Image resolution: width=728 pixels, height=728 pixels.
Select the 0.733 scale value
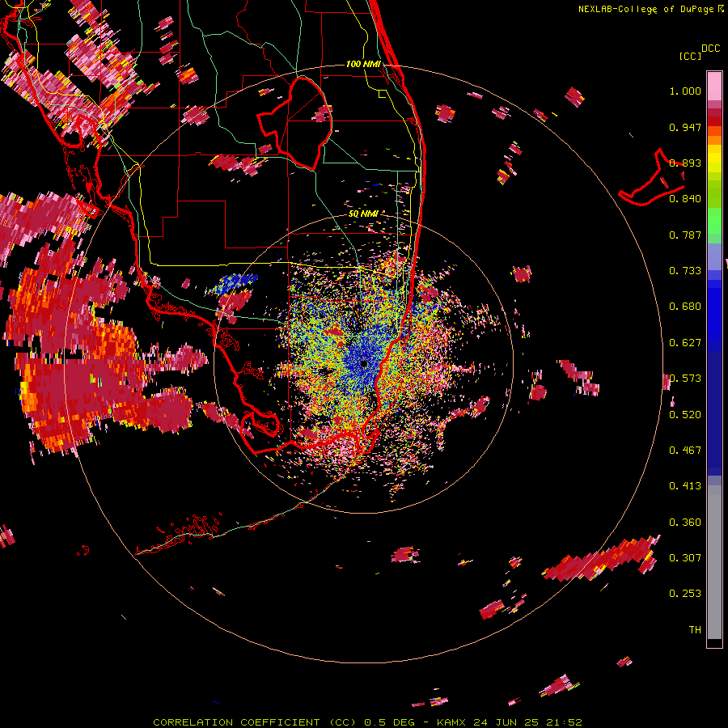tap(685, 271)
